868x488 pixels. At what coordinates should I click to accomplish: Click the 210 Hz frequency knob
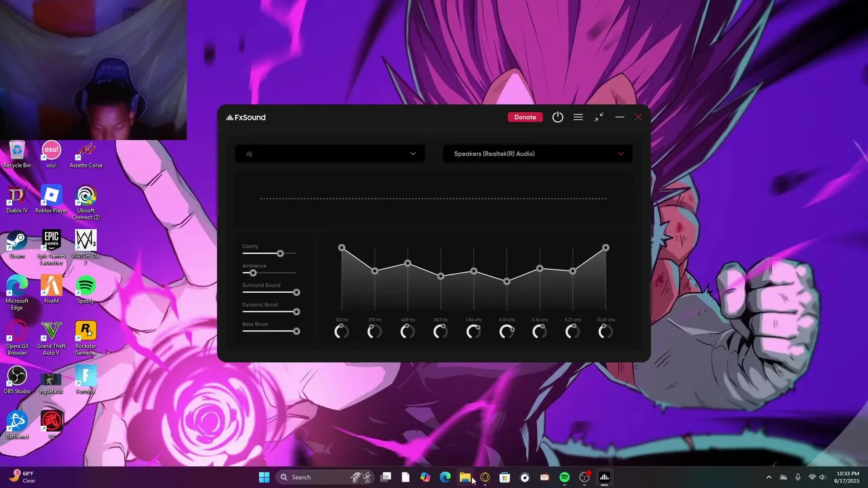[374, 331]
